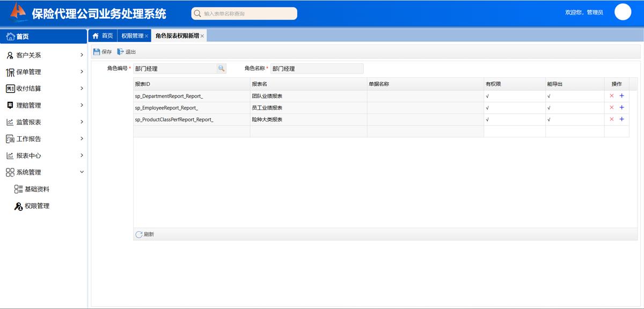Expand the 保单管理 sidebar menu
The image size is (644, 309).
(x=43, y=72)
